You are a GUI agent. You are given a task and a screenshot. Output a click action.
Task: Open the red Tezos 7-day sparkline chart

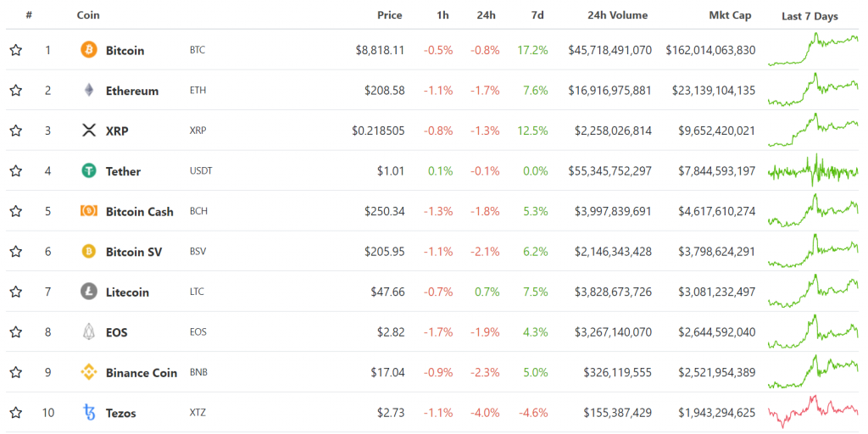(x=813, y=411)
